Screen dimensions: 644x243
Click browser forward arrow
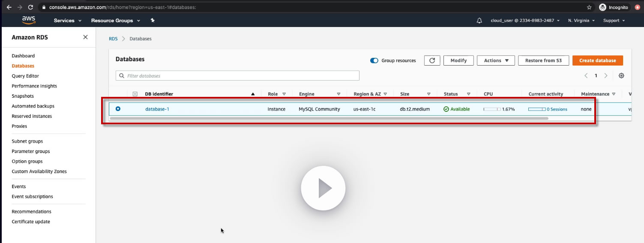(20, 7)
